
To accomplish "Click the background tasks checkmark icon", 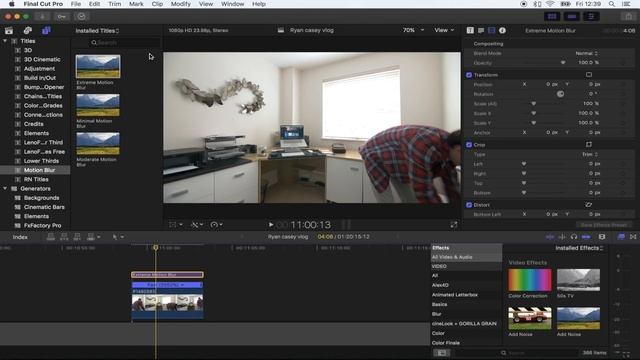I will click(x=81, y=16).
